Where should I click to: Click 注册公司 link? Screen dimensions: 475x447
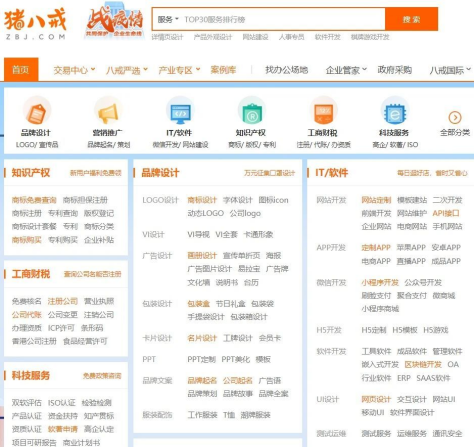(x=63, y=301)
